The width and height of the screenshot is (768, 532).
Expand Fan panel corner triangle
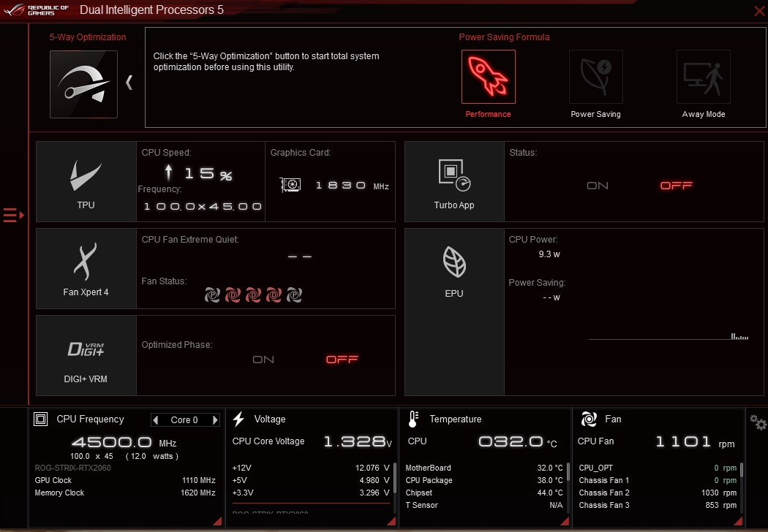(738, 521)
